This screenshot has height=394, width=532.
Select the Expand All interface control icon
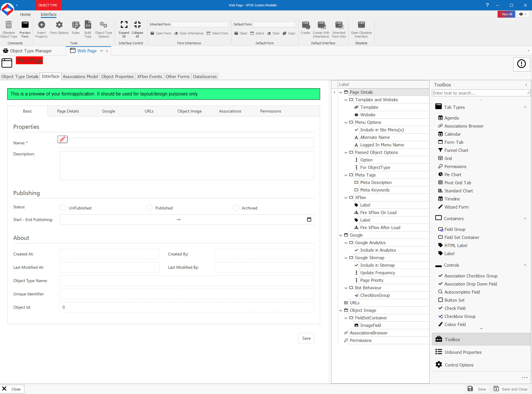[124, 29]
